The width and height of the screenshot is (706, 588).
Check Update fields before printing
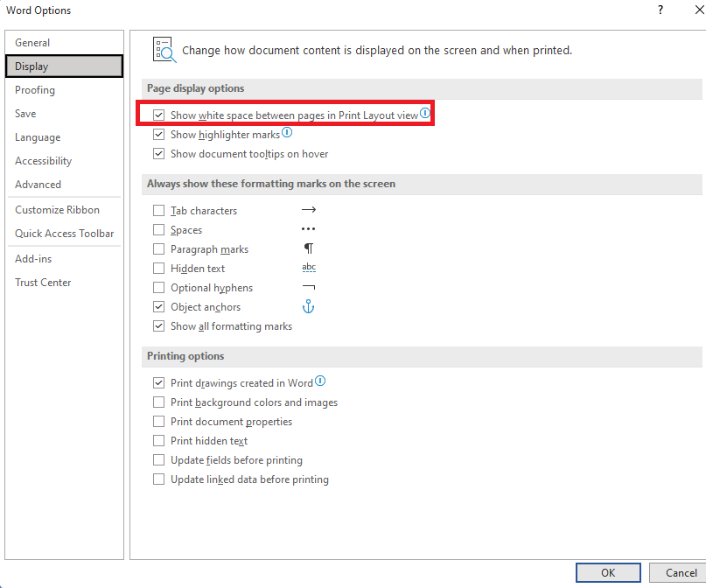[158, 460]
